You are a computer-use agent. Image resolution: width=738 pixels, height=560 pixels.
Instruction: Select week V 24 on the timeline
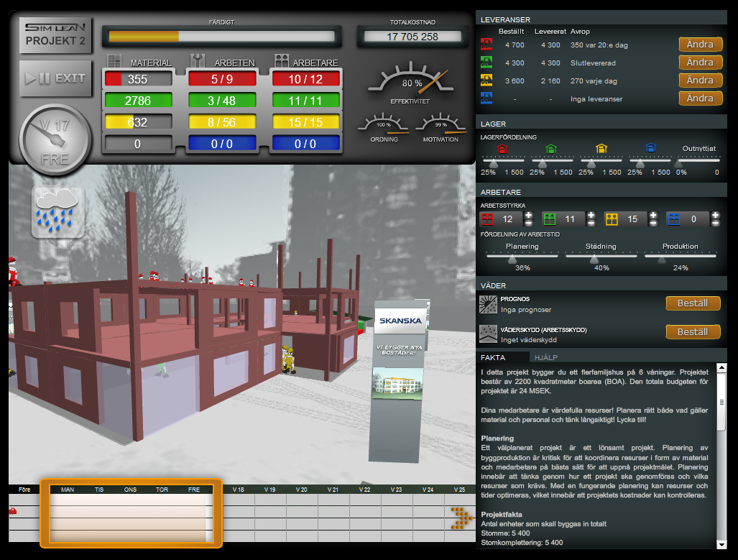tap(428, 490)
